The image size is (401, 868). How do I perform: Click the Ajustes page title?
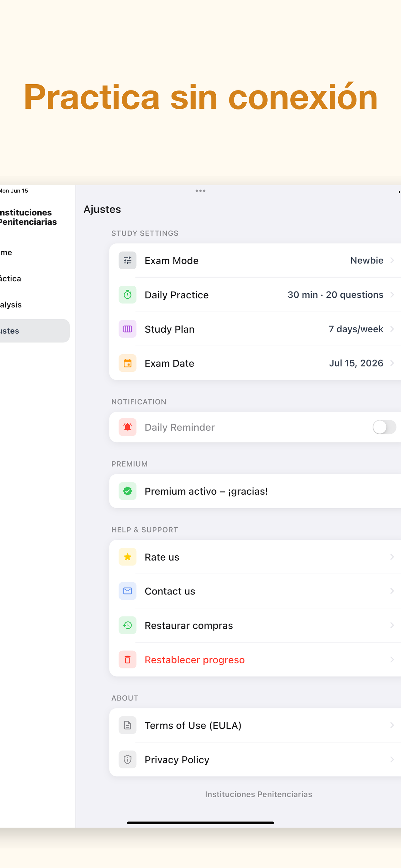(102, 209)
